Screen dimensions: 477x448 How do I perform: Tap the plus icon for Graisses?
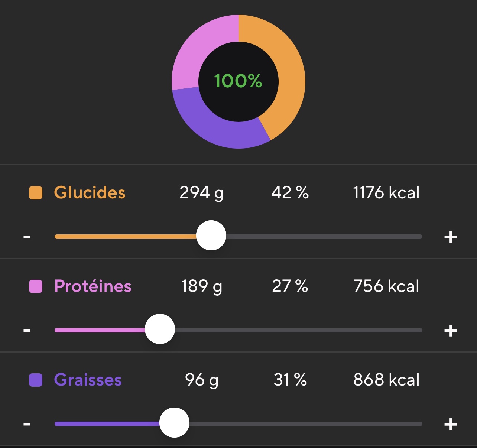(x=450, y=424)
